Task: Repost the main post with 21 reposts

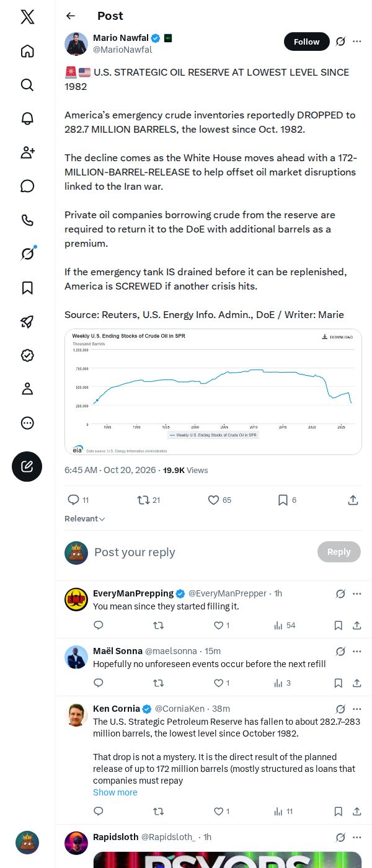Action: [149, 500]
